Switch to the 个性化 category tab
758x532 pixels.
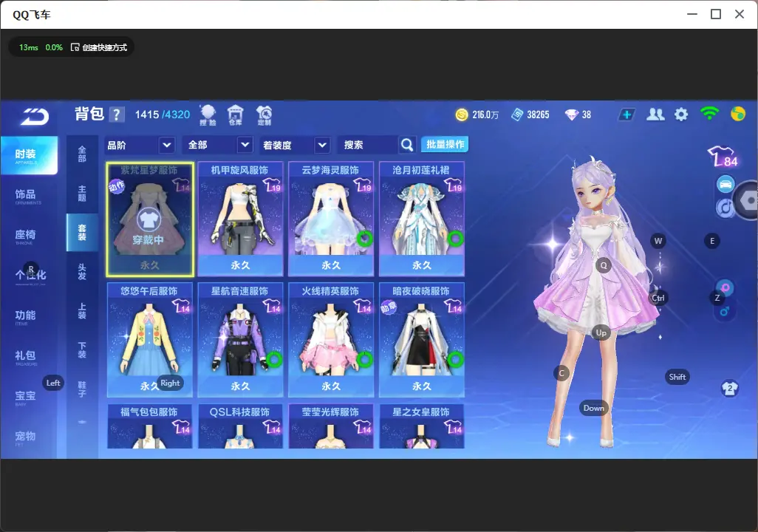30,275
